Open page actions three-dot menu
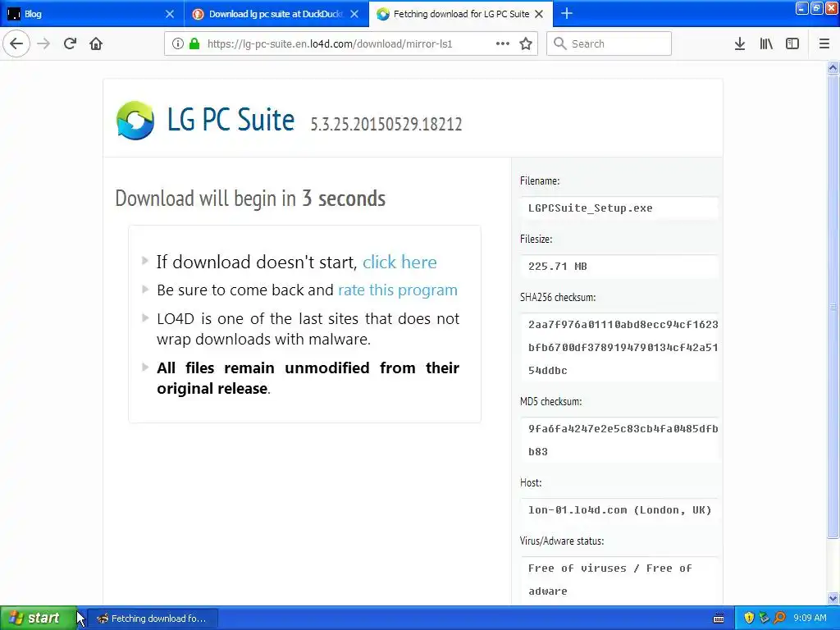 (x=503, y=43)
